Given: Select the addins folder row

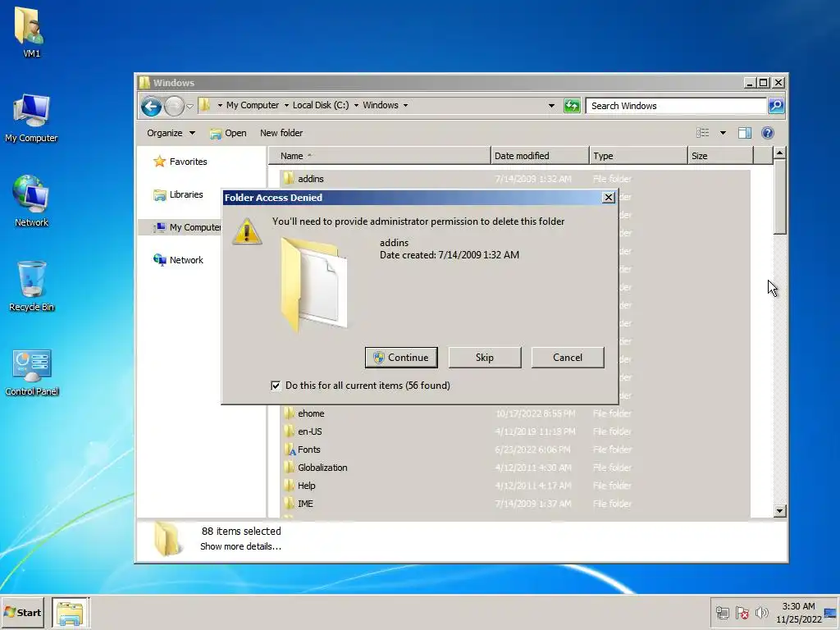Looking at the screenshot, I should (x=514, y=179).
